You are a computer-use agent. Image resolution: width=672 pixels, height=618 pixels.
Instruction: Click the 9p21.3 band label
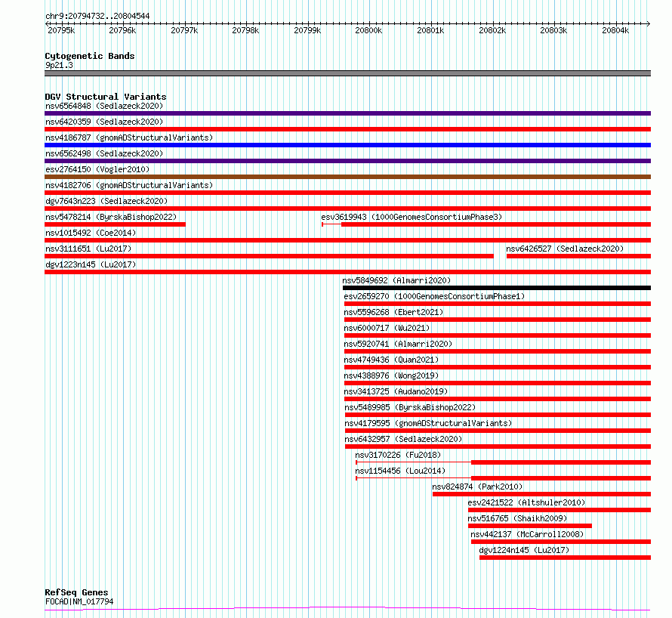pyautogui.click(x=59, y=65)
